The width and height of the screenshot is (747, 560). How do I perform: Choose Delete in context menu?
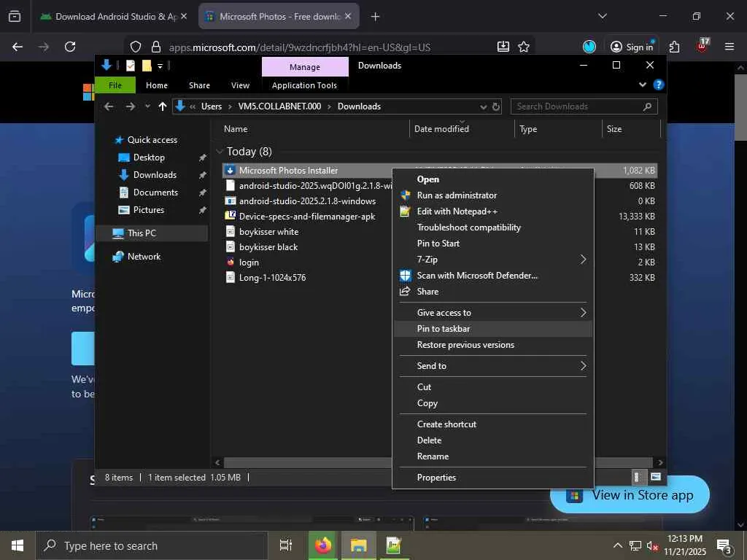point(493,440)
